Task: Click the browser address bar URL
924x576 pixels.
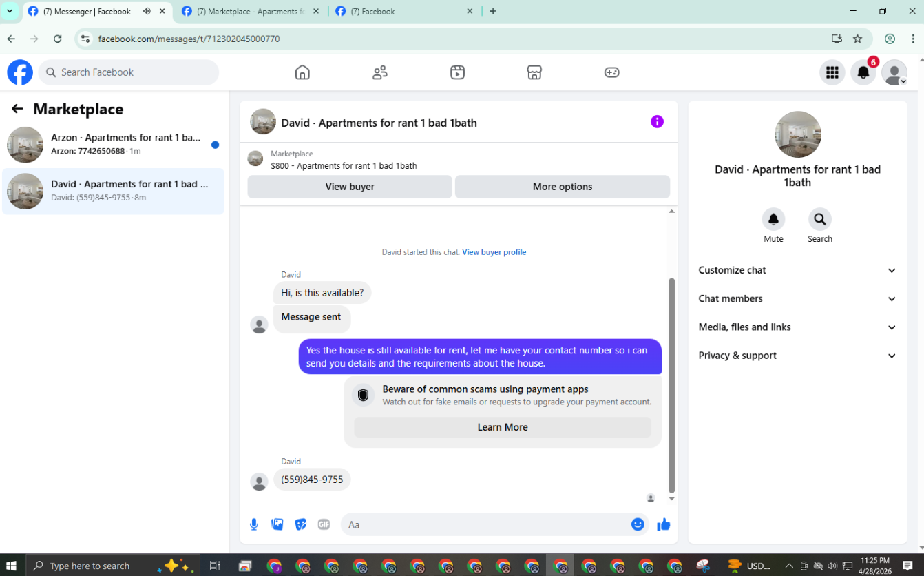Action: 189,39
